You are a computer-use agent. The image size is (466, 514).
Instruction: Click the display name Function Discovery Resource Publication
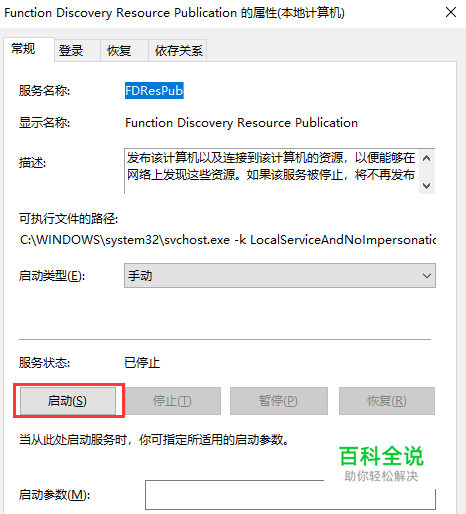coord(241,123)
